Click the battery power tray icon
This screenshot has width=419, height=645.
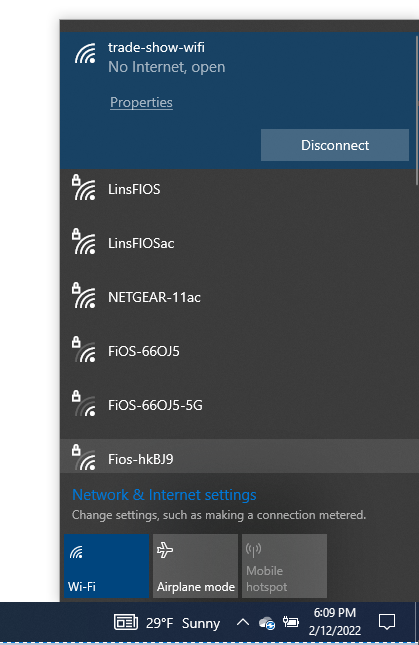point(290,622)
